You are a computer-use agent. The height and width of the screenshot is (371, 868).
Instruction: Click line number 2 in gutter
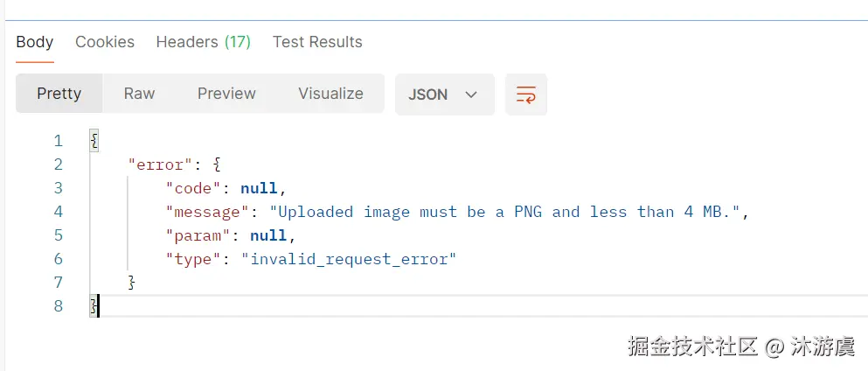click(59, 164)
